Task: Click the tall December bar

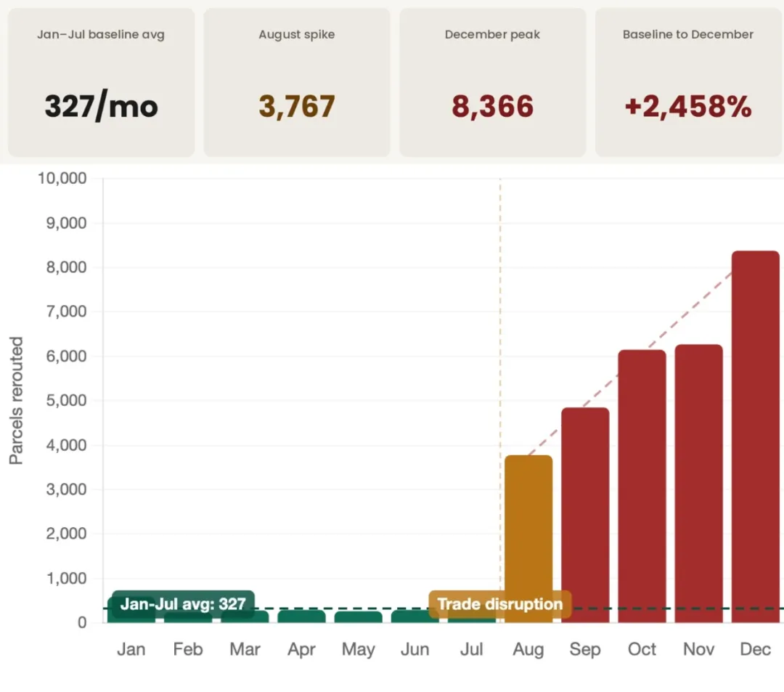Action: [x=756, y=436]
